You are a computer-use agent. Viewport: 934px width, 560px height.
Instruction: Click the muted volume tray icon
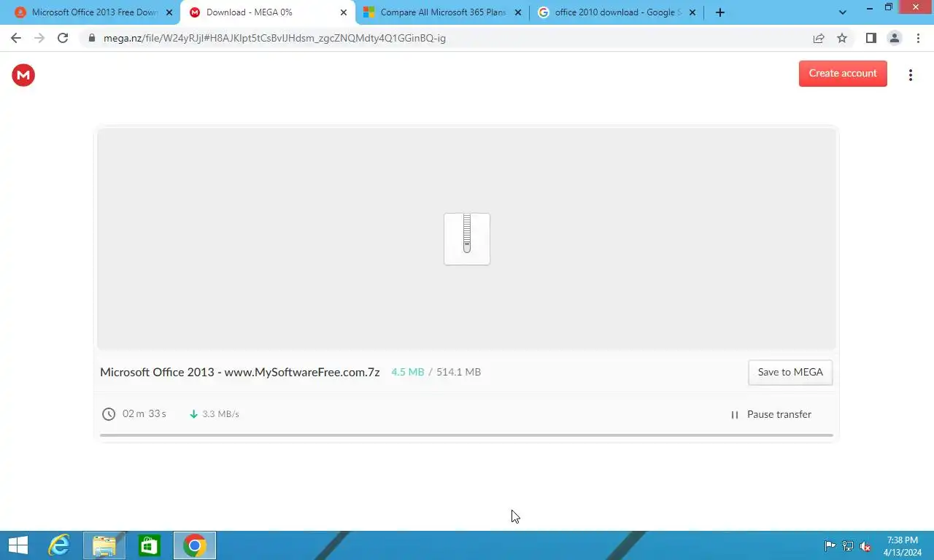865,546
